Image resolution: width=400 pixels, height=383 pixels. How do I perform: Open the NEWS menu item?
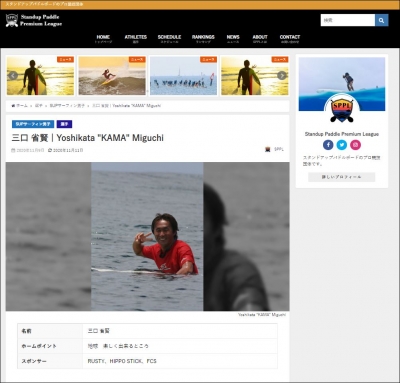click(233, 39)
